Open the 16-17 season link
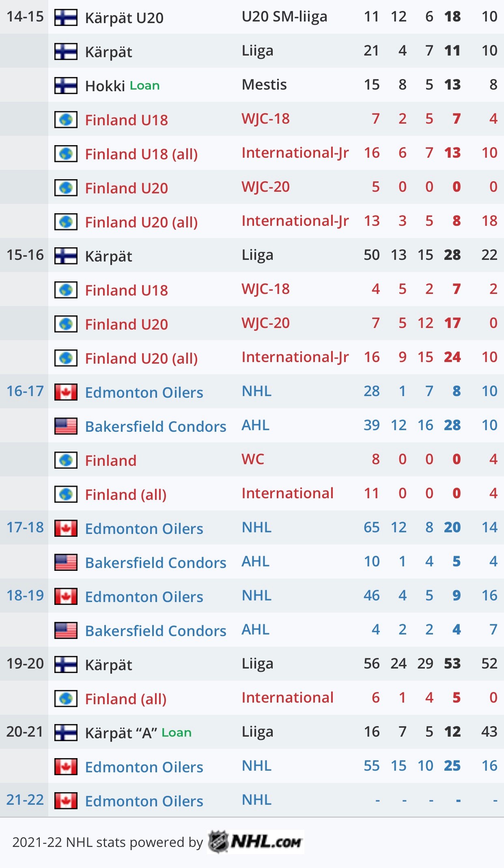Screen dimensions: 504x868 point(25,391)
